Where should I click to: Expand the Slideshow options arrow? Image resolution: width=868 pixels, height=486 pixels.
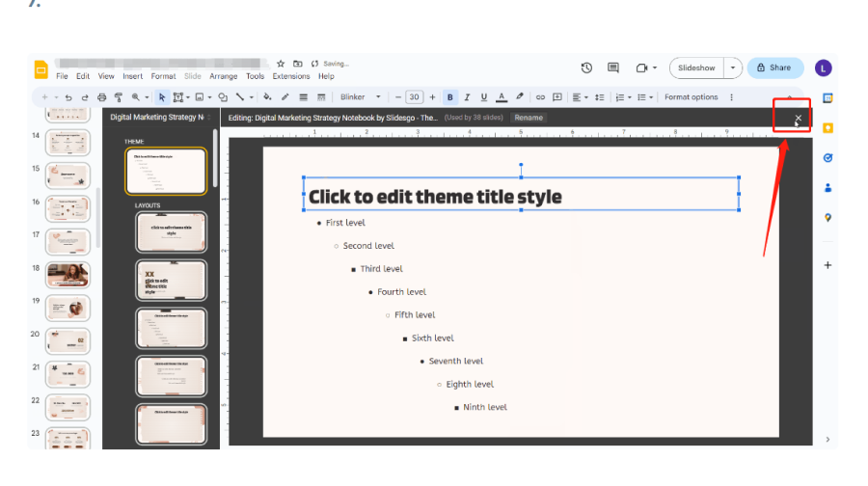[x=733, y=67]
